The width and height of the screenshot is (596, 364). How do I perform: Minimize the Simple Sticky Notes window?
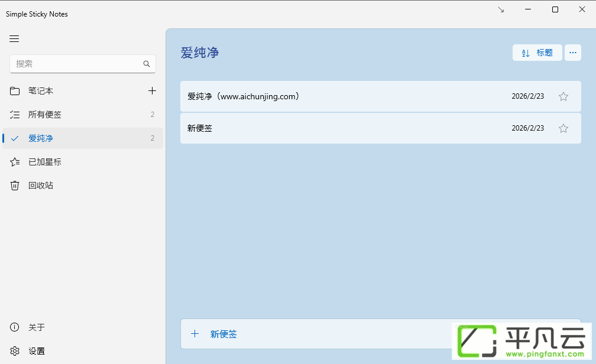(x=528, y=9)
